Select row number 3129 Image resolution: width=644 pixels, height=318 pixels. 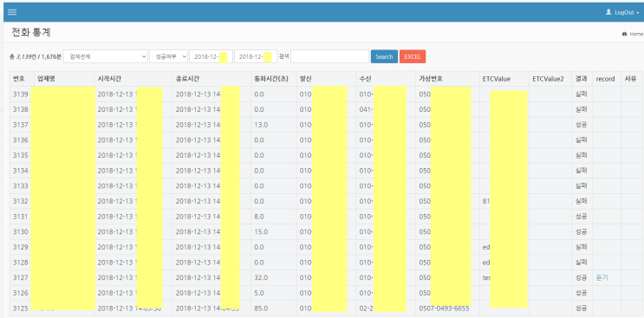(21, 247)
